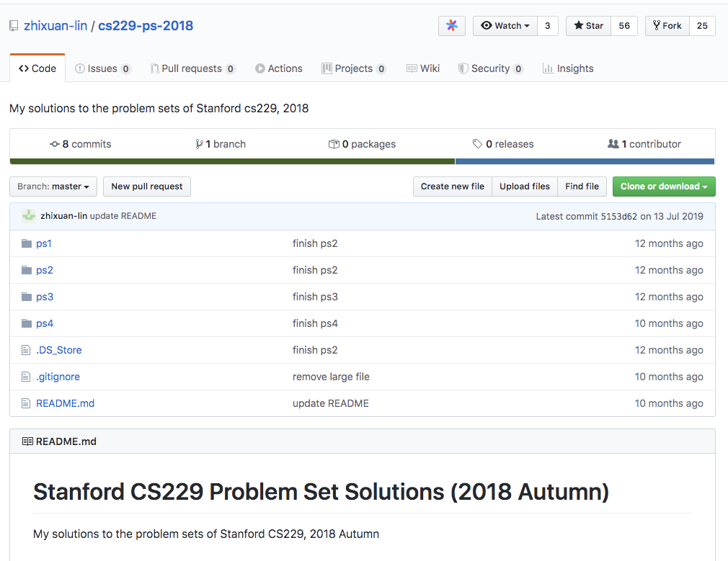Click the language breakdown color bar
Screen dimensions: 728x561
point(362,161)
